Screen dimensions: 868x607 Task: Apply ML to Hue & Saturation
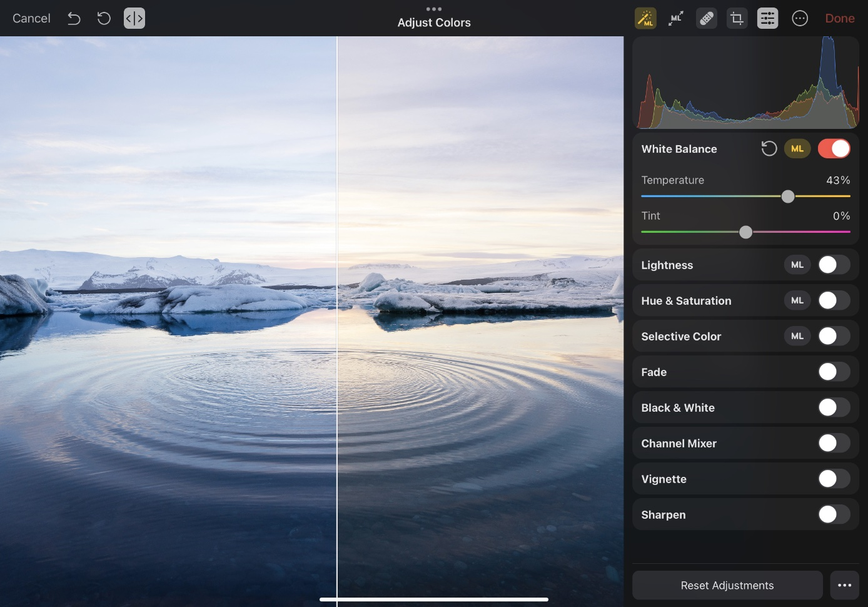797,300
